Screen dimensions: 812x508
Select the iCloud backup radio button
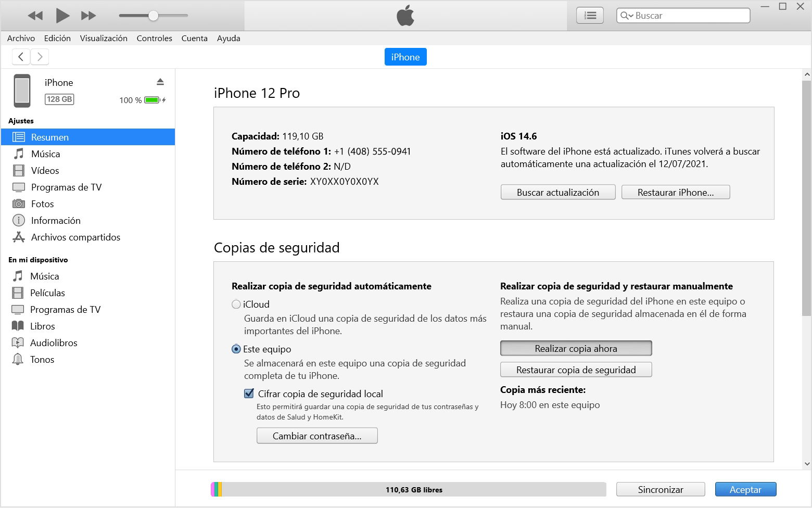(x=236, y=304)
